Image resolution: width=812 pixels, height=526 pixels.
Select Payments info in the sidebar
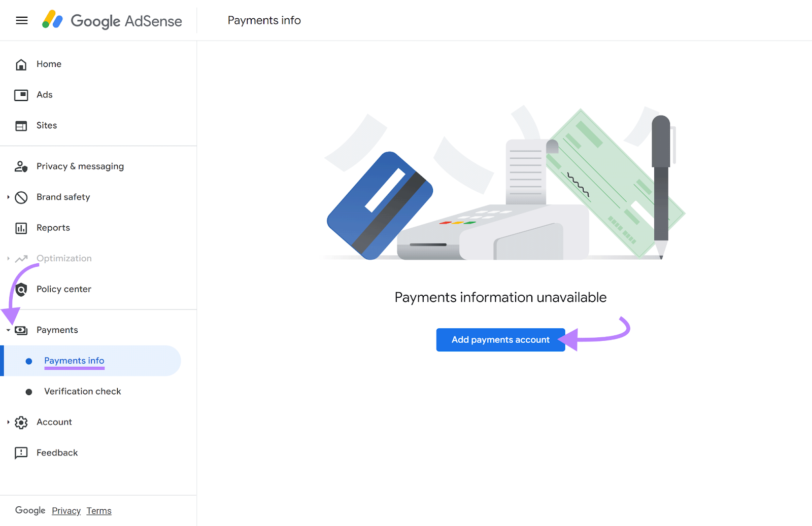click(74, 361)
